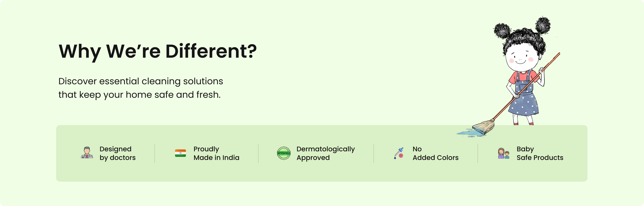This screenshot has width=644, height=206.
Task: Select the 'Proudly Made in India' label
Action: tap(216, 153)
